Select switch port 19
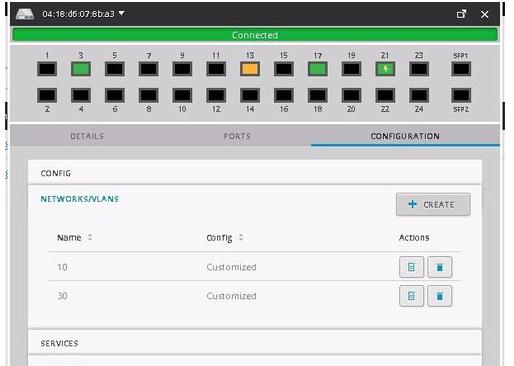 352,69
